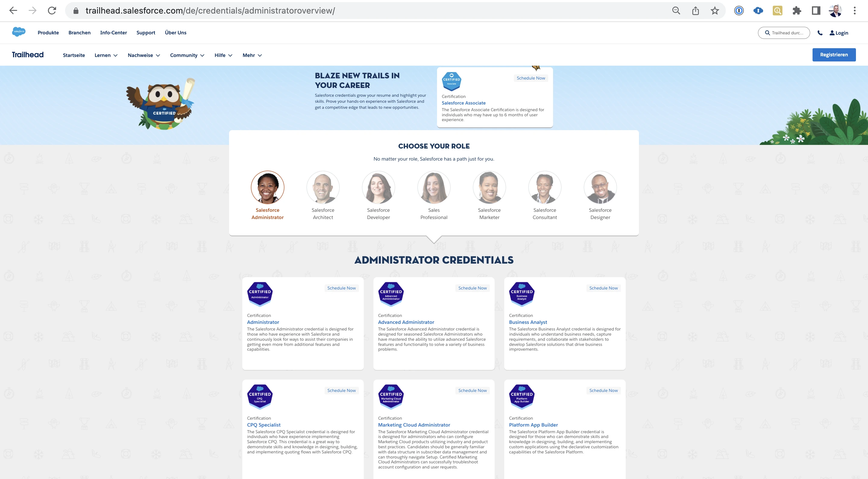Screen dimensions: 868x479
Task: Select the Salesforce Designer role
Action: pyautogui.click(x=600, y=196)
